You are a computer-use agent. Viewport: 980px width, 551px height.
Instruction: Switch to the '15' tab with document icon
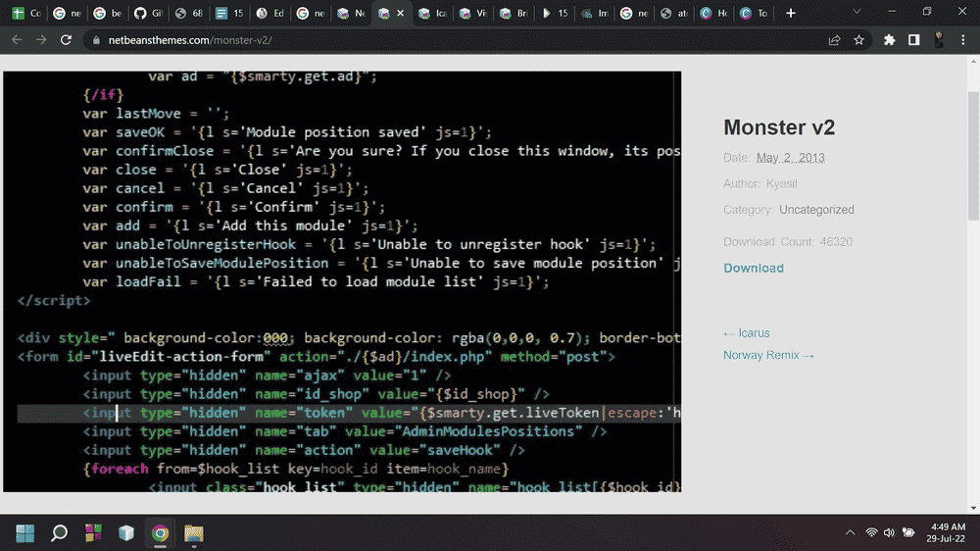point(229,13)
